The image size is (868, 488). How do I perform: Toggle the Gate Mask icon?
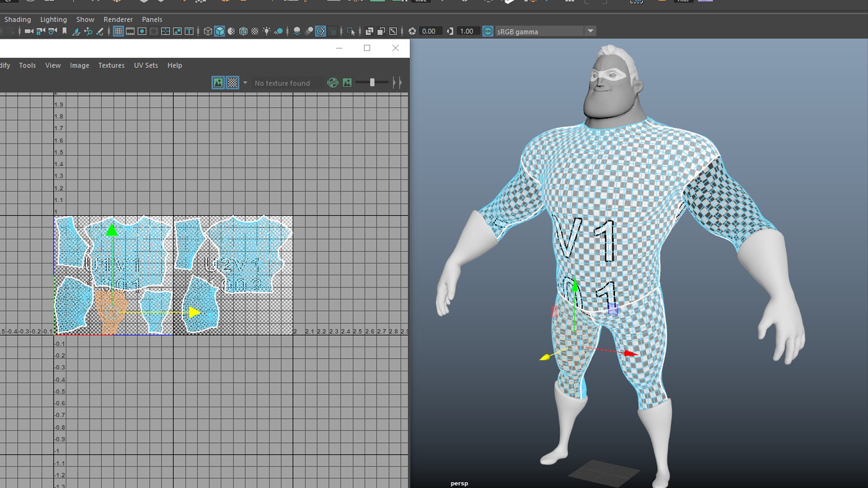pos(154,31)
